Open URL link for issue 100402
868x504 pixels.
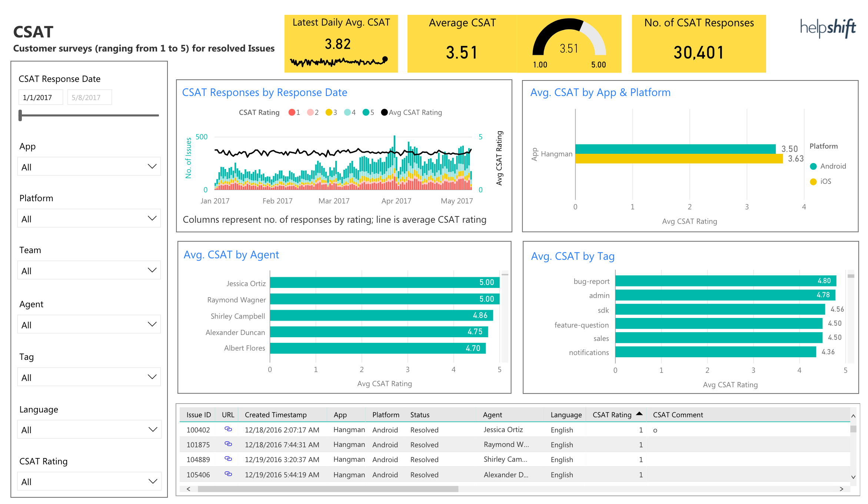pos(228,430)
